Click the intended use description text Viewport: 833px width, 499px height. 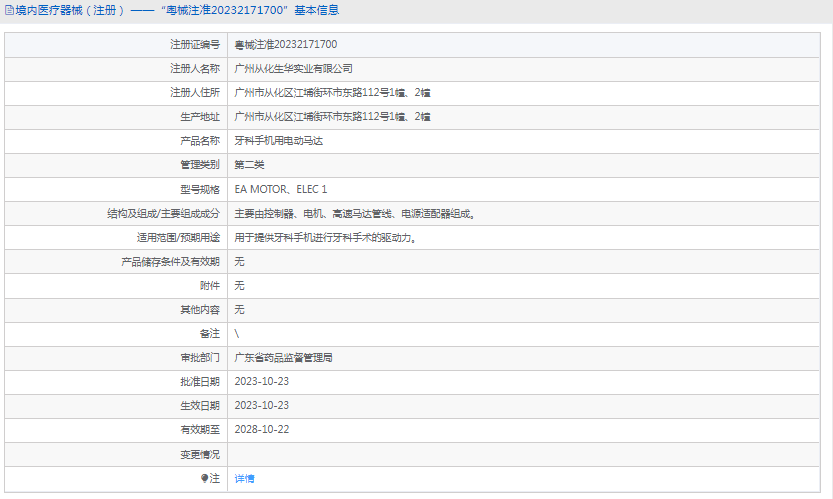[325, 238]
